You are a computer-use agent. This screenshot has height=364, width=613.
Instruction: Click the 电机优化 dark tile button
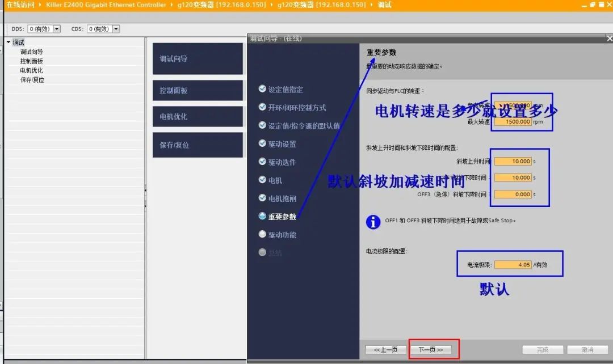coord(198,116)
